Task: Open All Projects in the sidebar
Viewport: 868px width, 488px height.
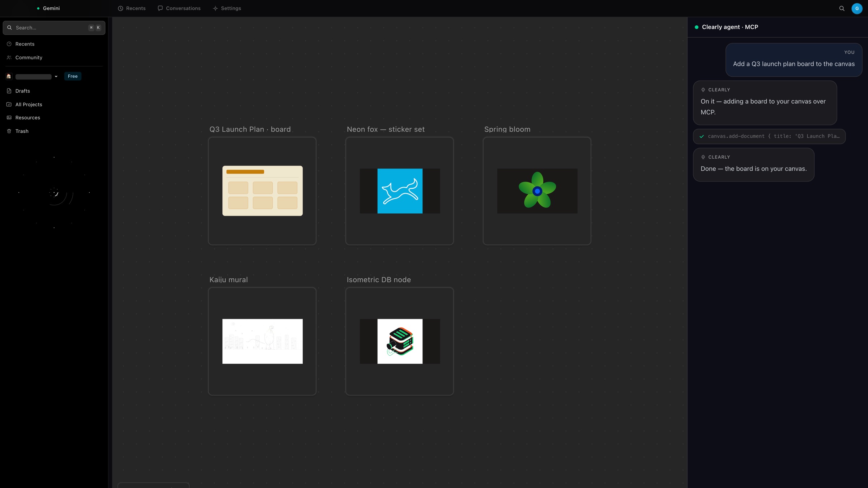Action: click(x=54, y=104)
